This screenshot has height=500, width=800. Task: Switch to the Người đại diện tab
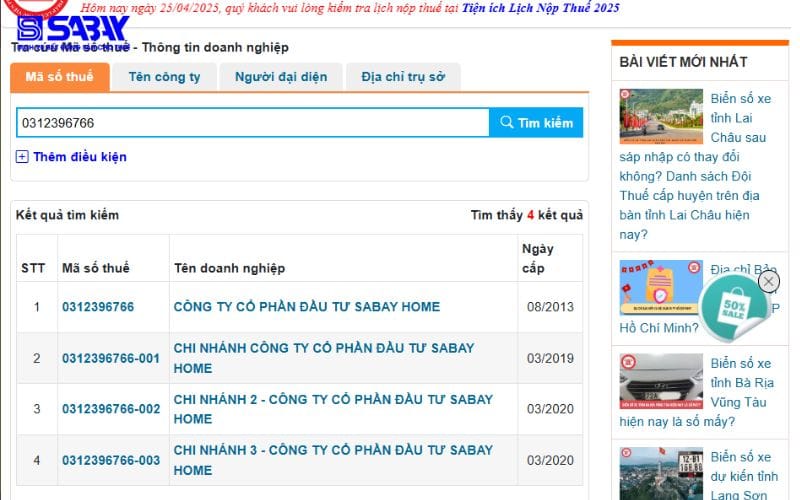tap(280, 77)
